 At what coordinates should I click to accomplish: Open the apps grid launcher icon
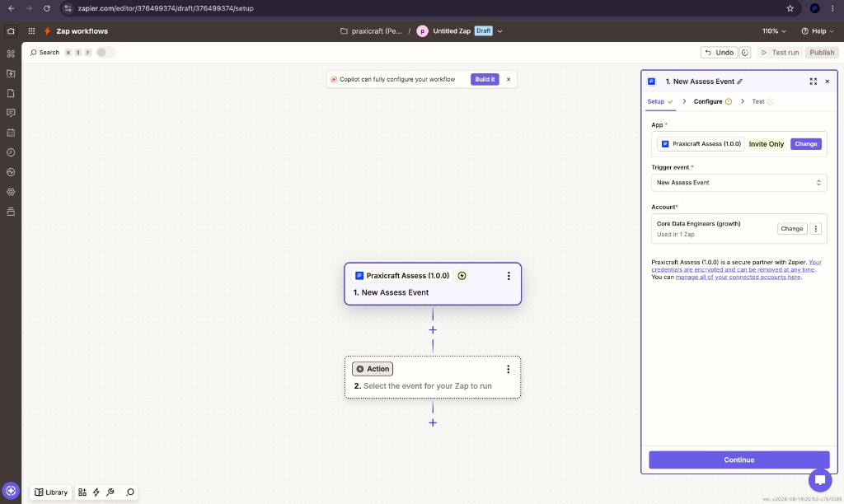click(32, 31)
